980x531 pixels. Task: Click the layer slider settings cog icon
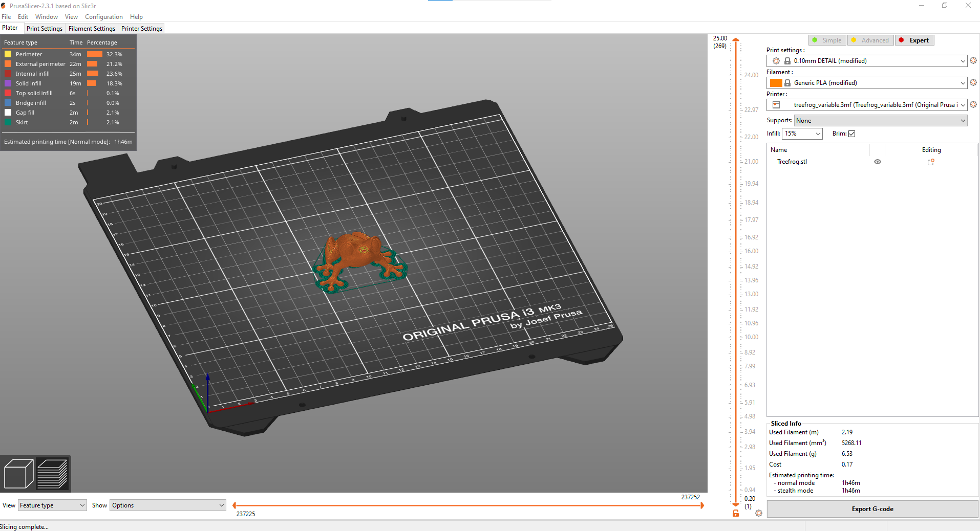[759, 513]
